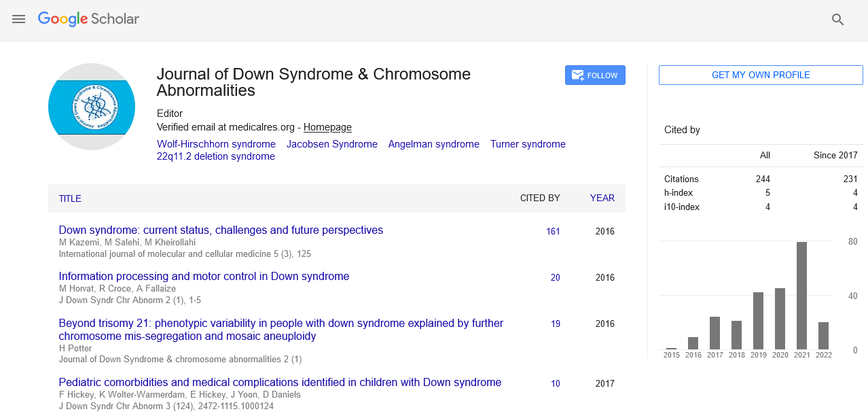Select the 22q11.2 deletion syndrome tag

[216, 156]
